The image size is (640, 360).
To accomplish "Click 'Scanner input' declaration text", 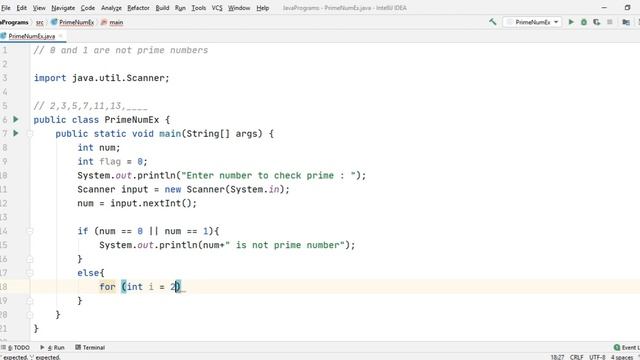I will pos(113,189).
